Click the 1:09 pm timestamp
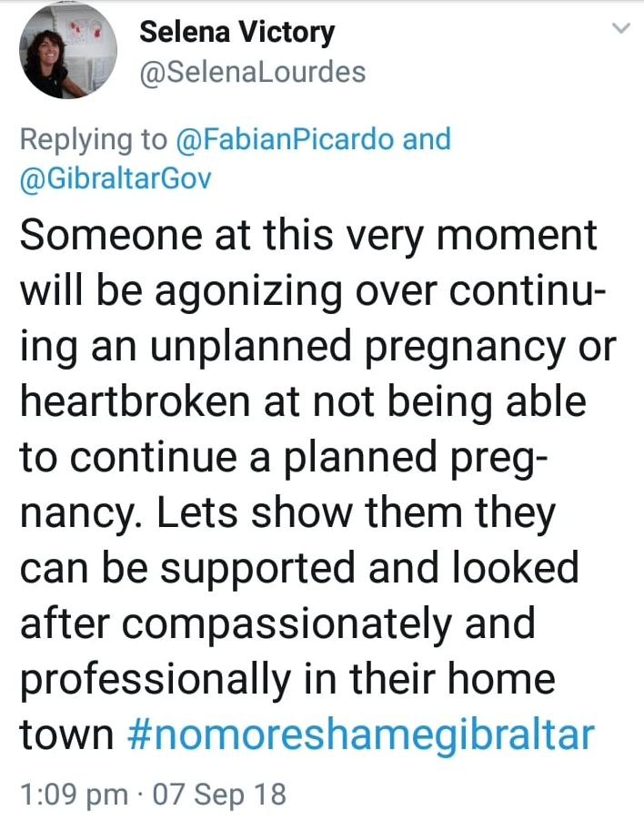This screenshot has height=831, width=644. pyautogui.click(x=72, y=794)
